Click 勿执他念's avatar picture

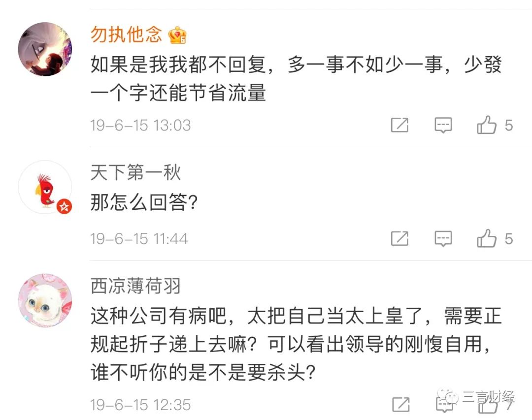(x=45, y=47)
